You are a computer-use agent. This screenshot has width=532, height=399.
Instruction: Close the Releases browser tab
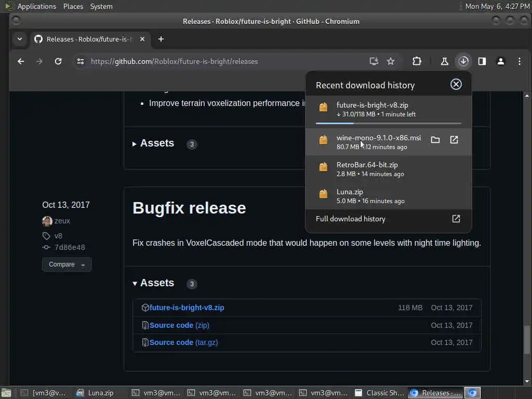[x=142, y=39]
